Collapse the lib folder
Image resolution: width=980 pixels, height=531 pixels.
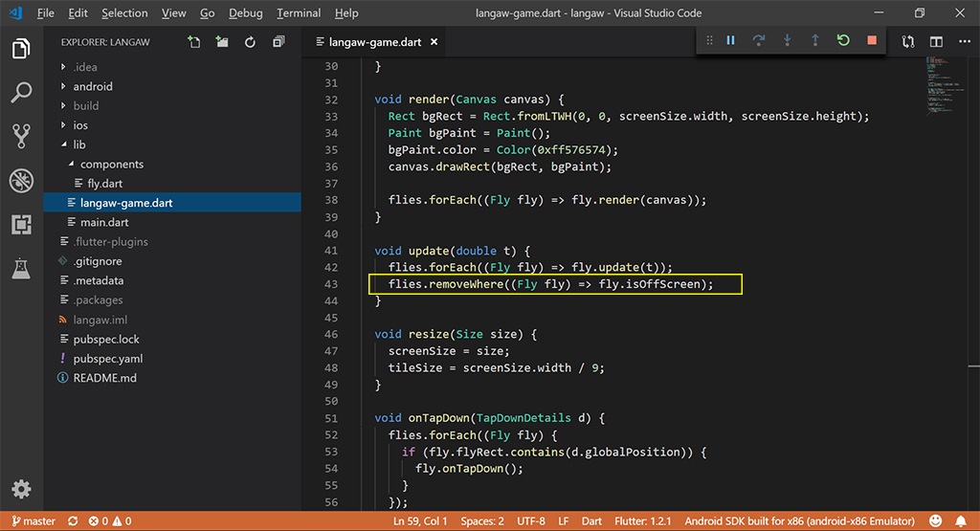click(78, 144)
